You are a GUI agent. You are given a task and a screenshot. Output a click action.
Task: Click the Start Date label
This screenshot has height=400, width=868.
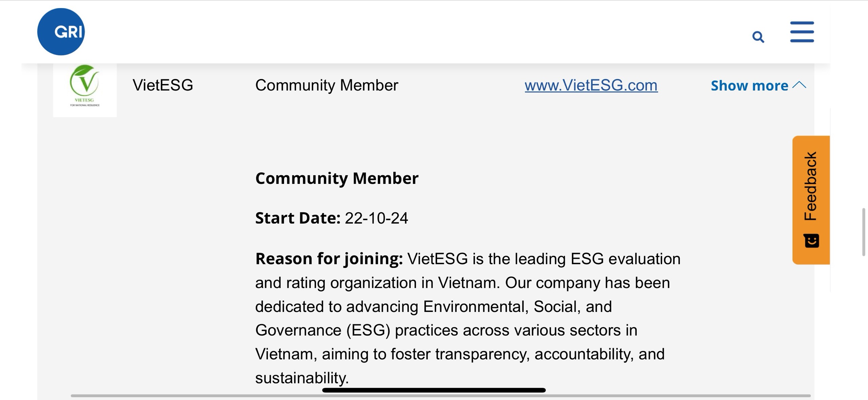pyautogui.click(x=297, y=218)
